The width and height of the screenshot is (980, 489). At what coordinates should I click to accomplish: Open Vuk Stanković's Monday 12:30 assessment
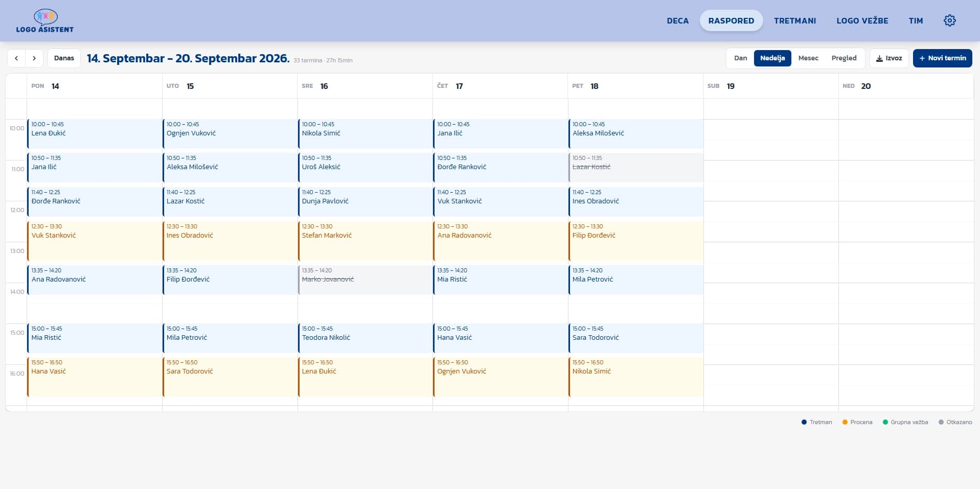95,241
